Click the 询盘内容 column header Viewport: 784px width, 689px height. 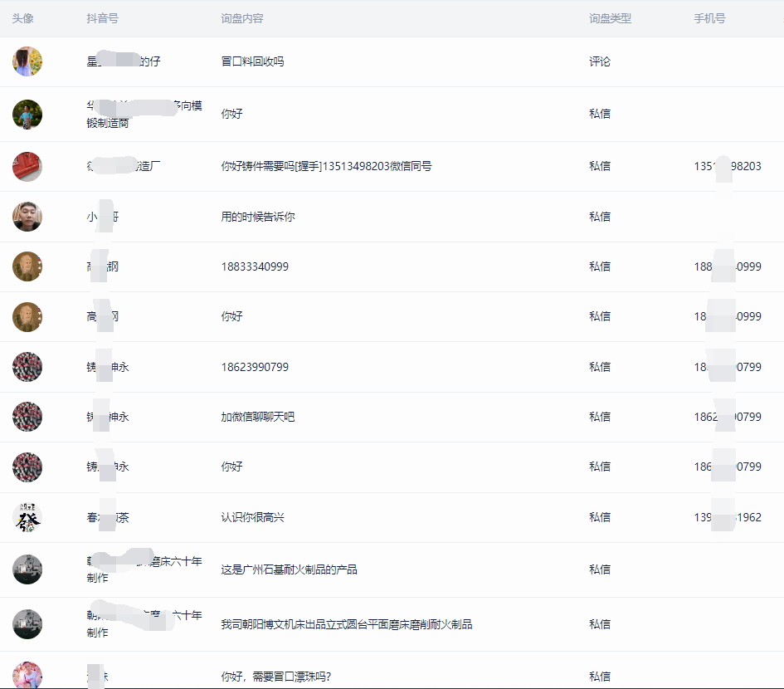point(242,18)
